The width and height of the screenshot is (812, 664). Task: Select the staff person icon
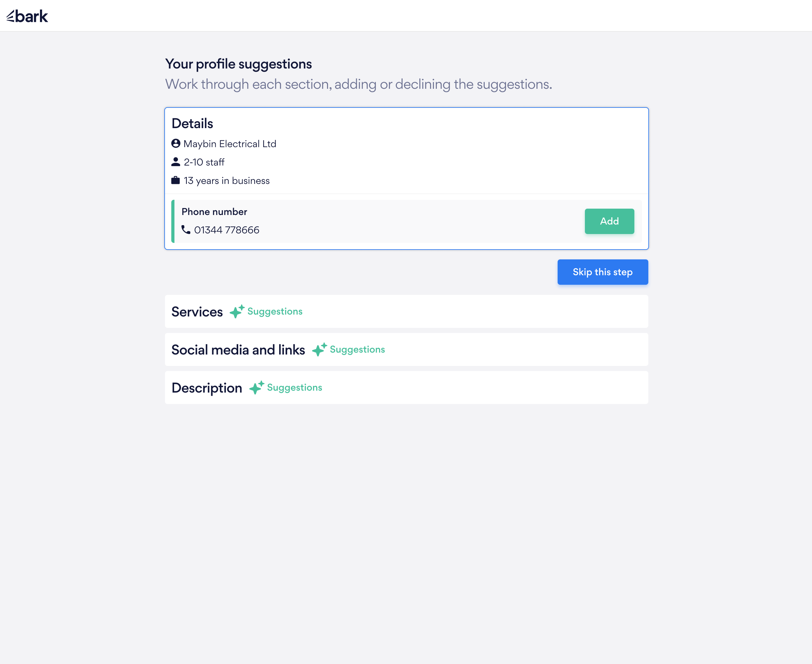coord(176,161)
